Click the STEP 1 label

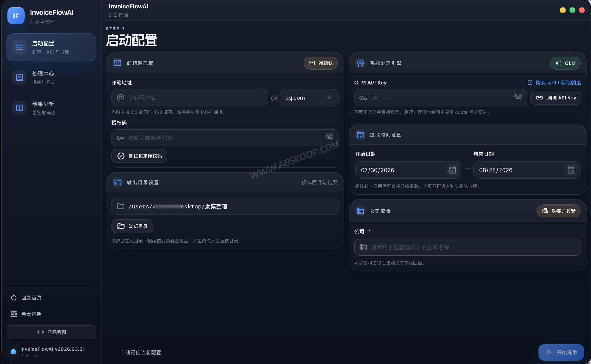115,28
